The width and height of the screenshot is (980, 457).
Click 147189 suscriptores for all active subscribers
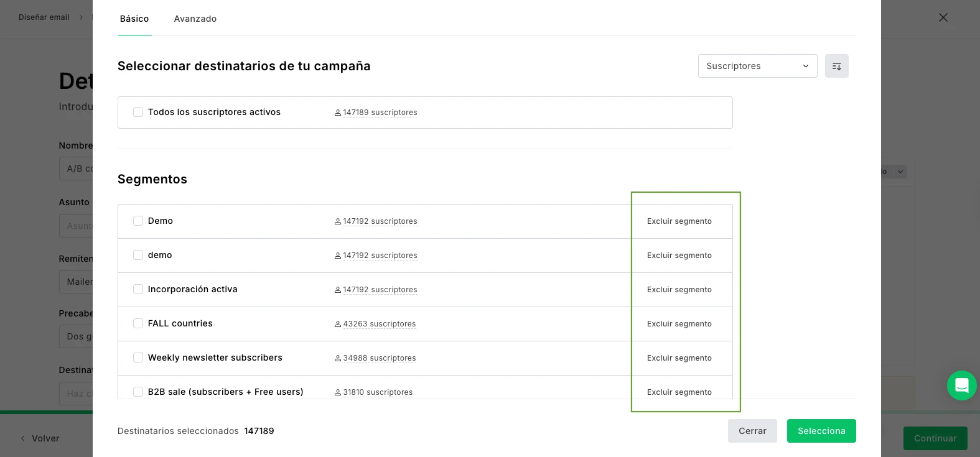[x=380, y=113]
